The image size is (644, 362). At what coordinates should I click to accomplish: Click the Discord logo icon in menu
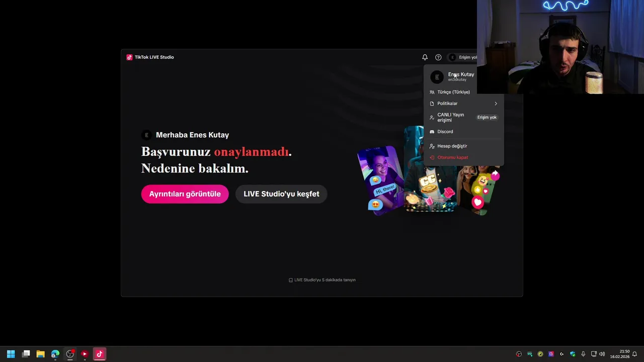[432, 132]
